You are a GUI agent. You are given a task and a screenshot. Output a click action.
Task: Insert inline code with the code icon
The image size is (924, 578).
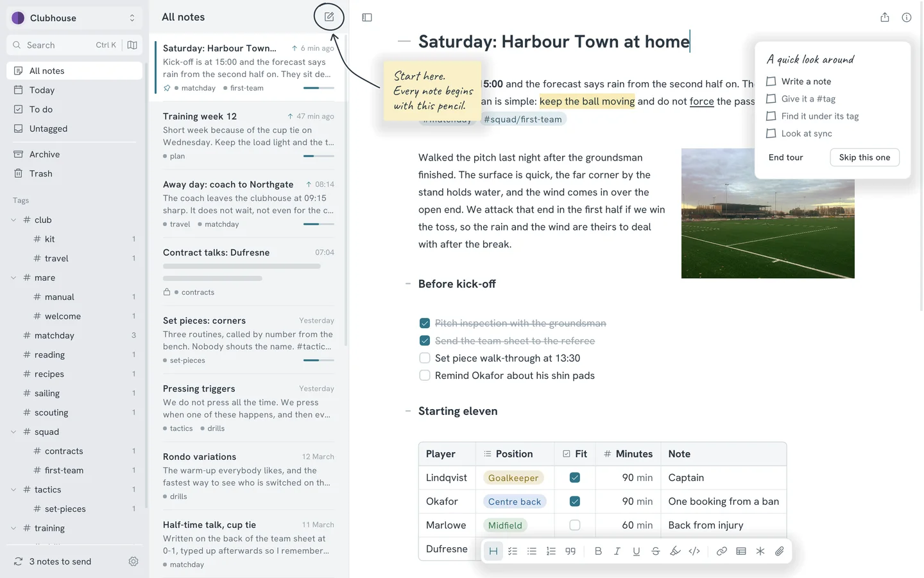coord(694,551)
